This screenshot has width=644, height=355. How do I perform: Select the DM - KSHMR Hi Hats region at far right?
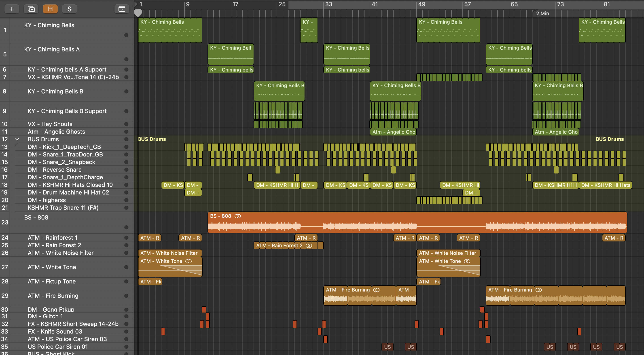[606, 185]
